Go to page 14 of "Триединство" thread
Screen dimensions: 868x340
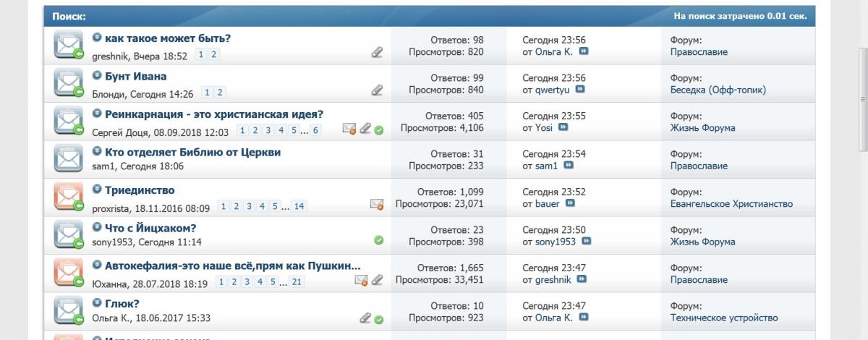point(299,207)
